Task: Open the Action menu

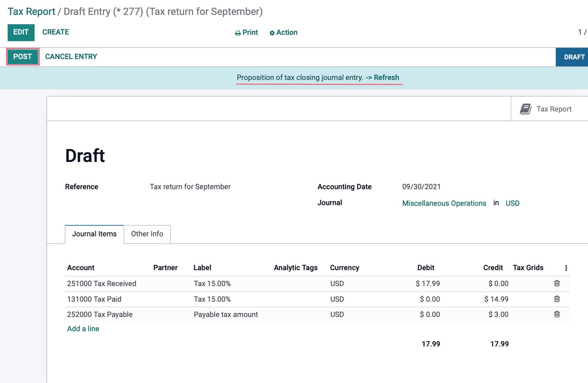Action: 283,33
